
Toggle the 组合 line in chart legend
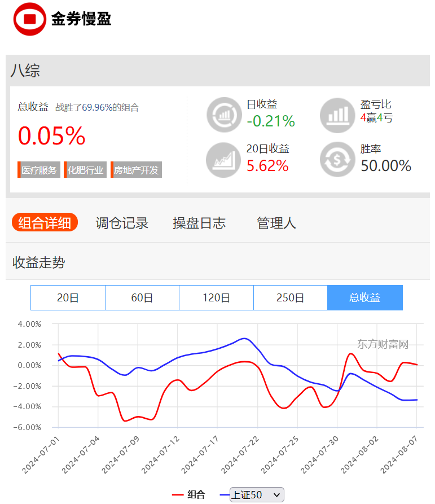point(188,494)
